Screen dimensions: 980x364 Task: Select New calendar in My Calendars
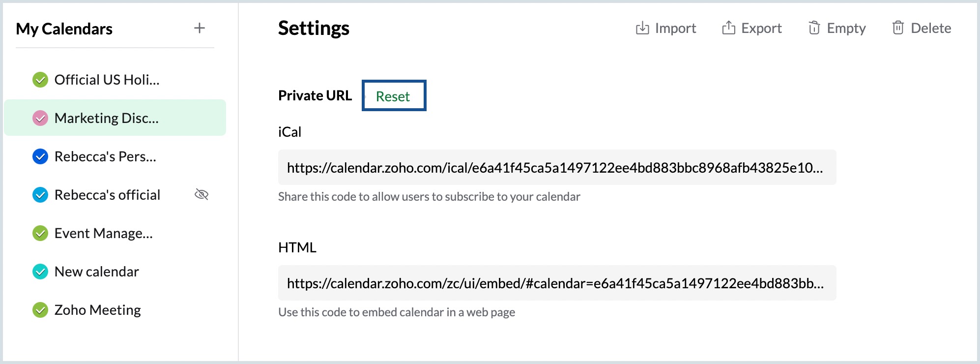pos(97,272)
